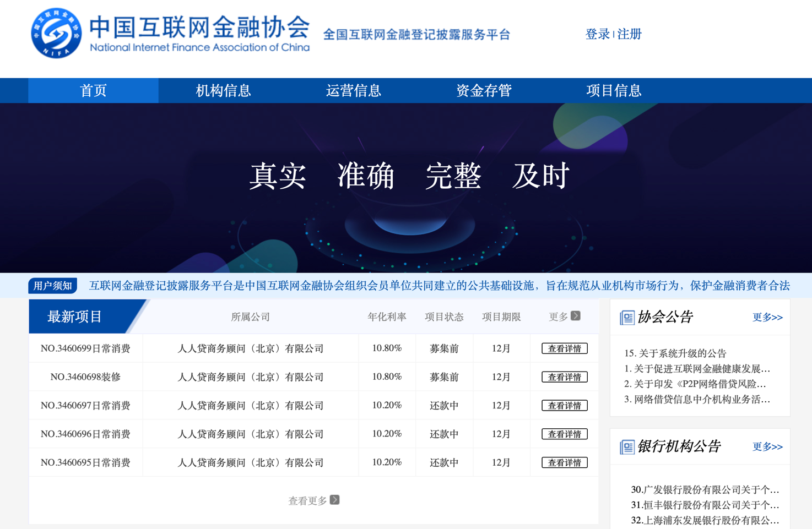Open 机构信息 navigation tab

[x=223, y=91]
